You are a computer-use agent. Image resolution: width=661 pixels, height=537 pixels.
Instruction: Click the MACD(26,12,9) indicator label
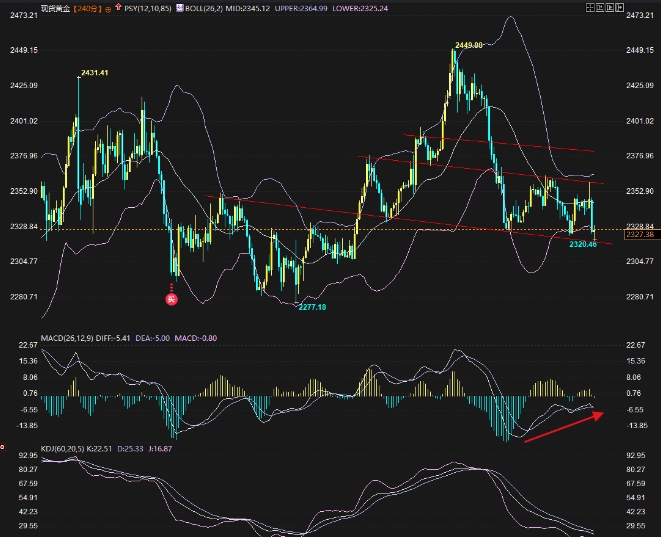[x=67, y=338]
